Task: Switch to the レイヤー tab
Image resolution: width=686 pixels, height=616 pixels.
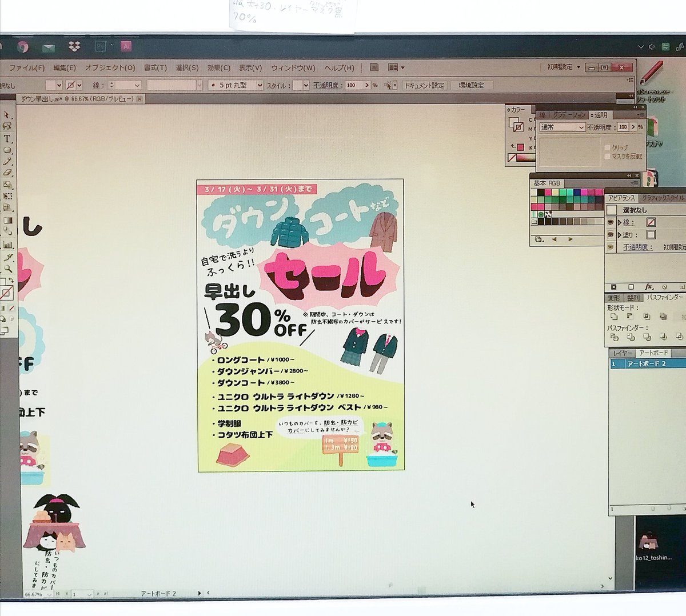Action: coord(621,353)
